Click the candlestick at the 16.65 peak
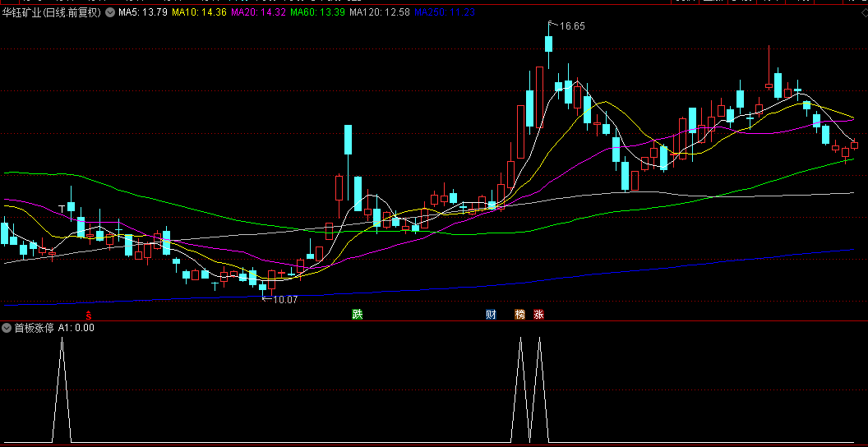 pos(548,44)
